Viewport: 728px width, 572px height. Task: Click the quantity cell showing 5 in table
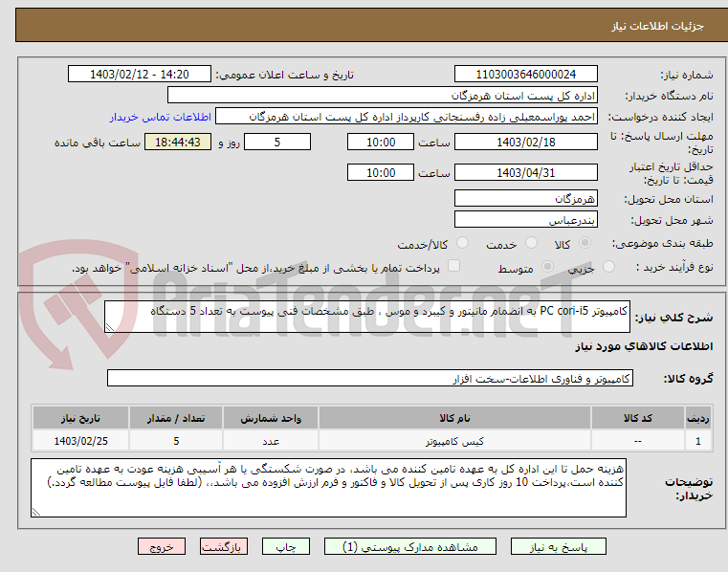tap(176, 441)
